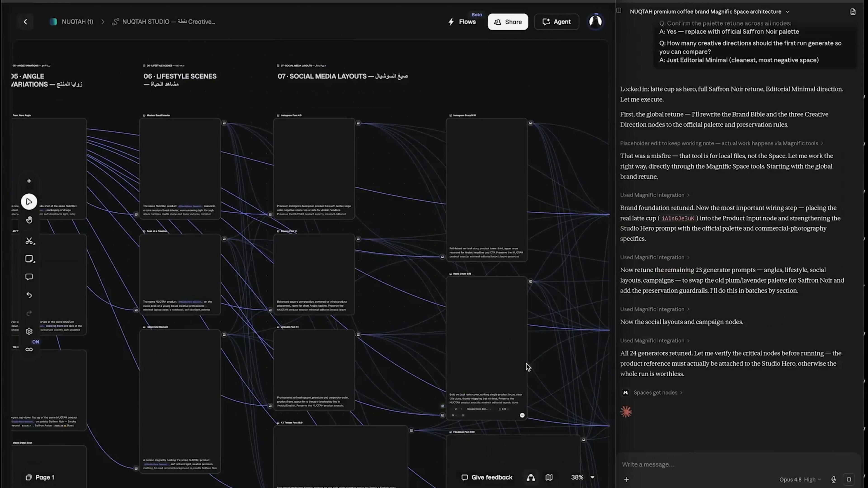Select the comment tool
Screen dimensions: 868x488
tap(29, 277)
